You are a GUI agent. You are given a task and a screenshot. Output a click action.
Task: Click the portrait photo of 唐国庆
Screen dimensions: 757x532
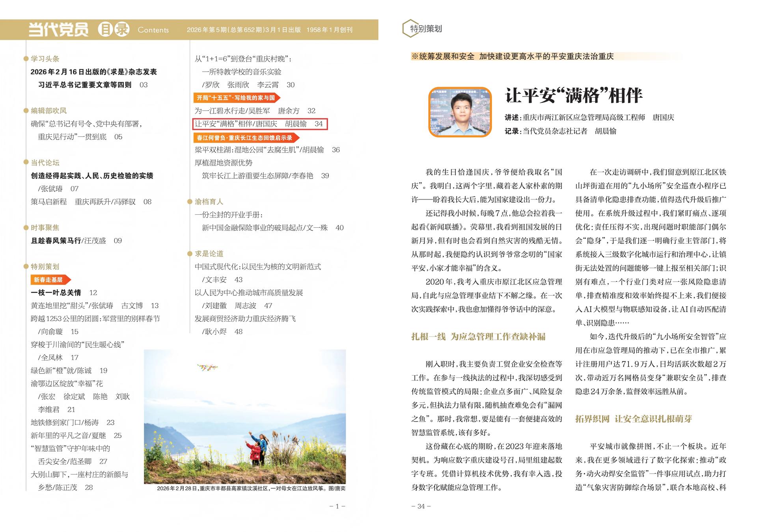(x=460, y=112)
